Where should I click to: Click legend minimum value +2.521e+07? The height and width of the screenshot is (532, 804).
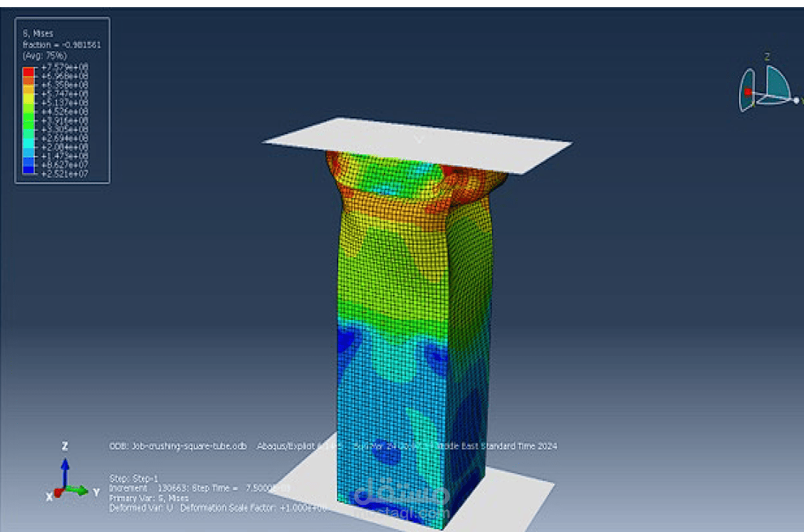(65, 174)
